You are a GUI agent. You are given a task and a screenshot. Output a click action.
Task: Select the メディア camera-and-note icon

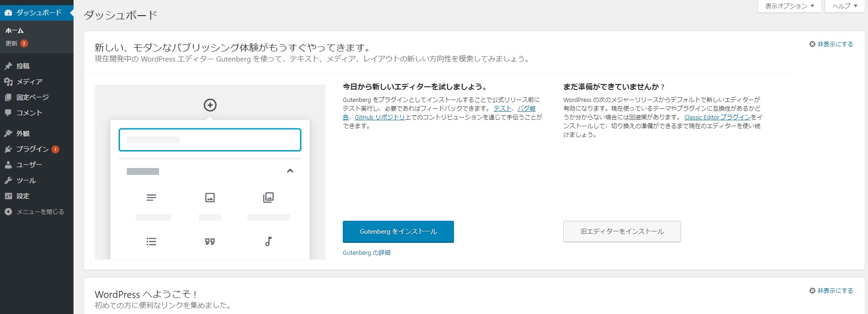[x=8, y=82]
